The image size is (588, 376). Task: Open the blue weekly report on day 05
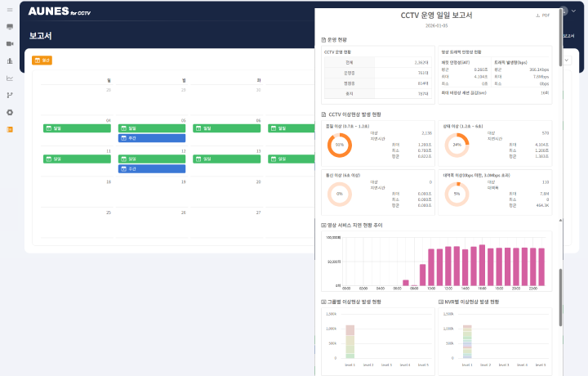(152, 138)
